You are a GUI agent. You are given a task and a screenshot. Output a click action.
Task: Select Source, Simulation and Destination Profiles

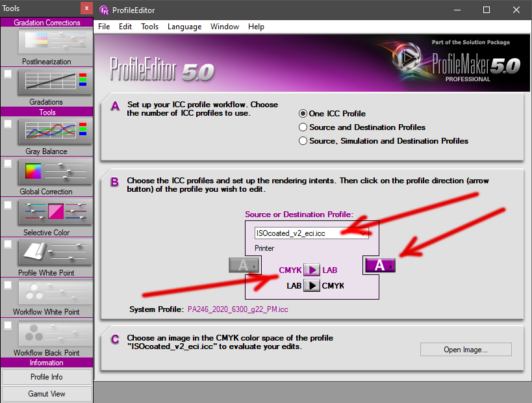[x=303, y=141]
